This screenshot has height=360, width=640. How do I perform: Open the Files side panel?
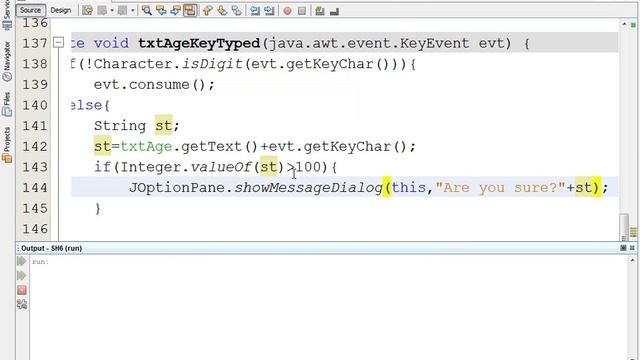tap(7, 104)
